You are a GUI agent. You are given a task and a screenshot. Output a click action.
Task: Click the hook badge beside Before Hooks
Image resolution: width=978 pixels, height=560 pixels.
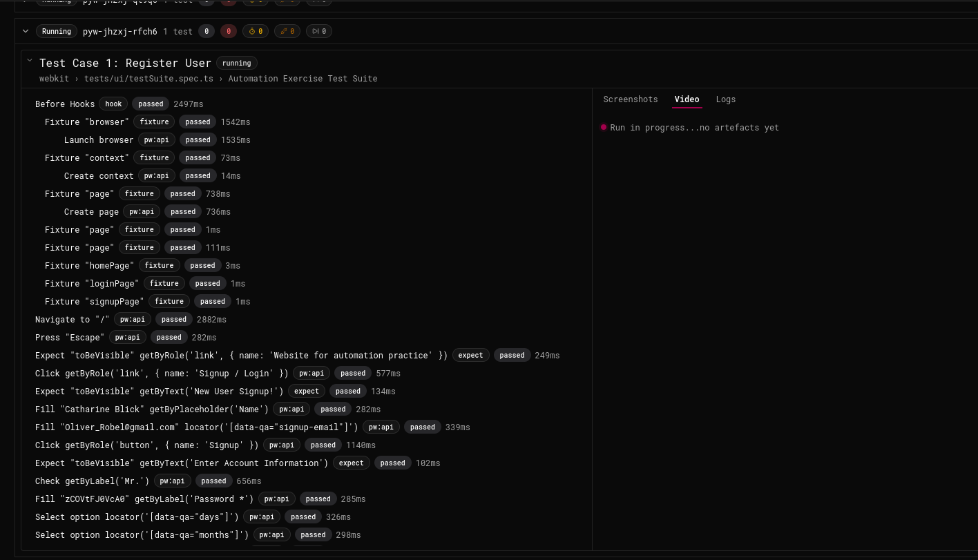pyautogui.click(x=114, y=104)
